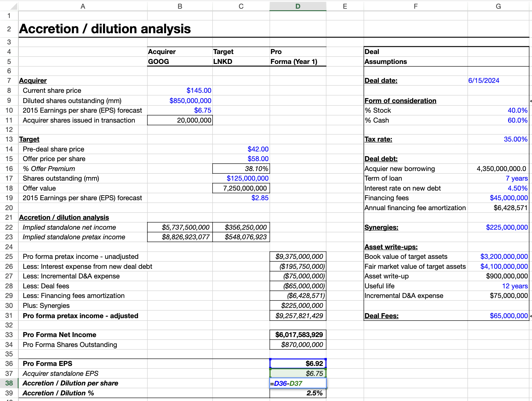Click the arrow marker beside the Deal Fees value
This screenshot has width=532, height=401.
pyautogui.click(x=530, y=316)
